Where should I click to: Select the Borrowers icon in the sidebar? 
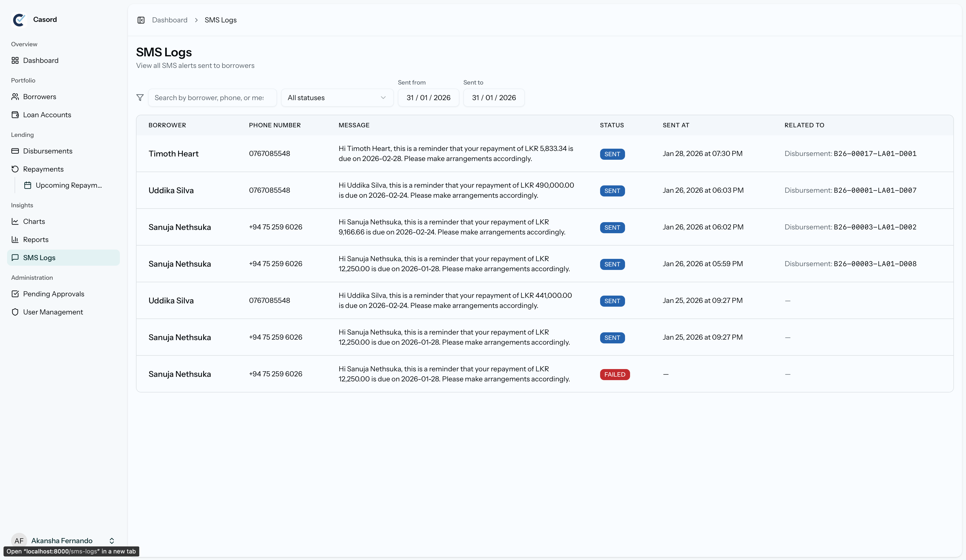[x=15, y=97]
